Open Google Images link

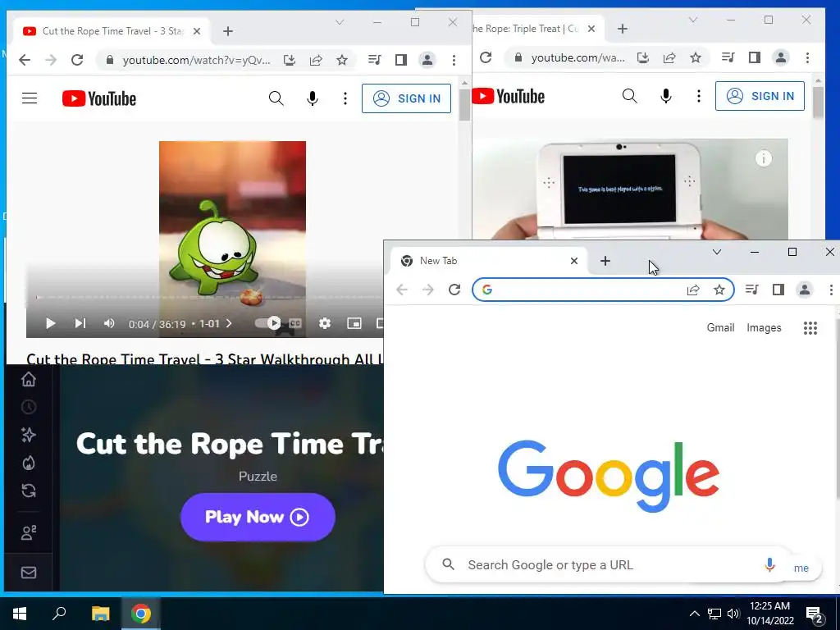(764, 327)
